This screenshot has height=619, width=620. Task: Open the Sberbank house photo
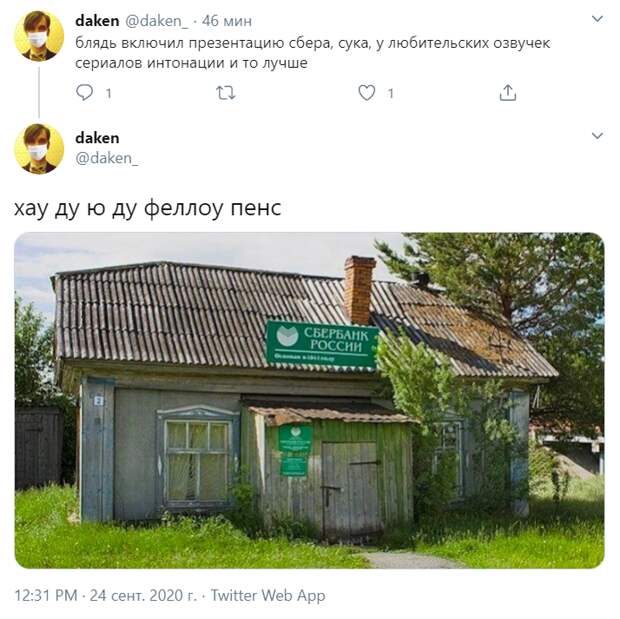310,400
